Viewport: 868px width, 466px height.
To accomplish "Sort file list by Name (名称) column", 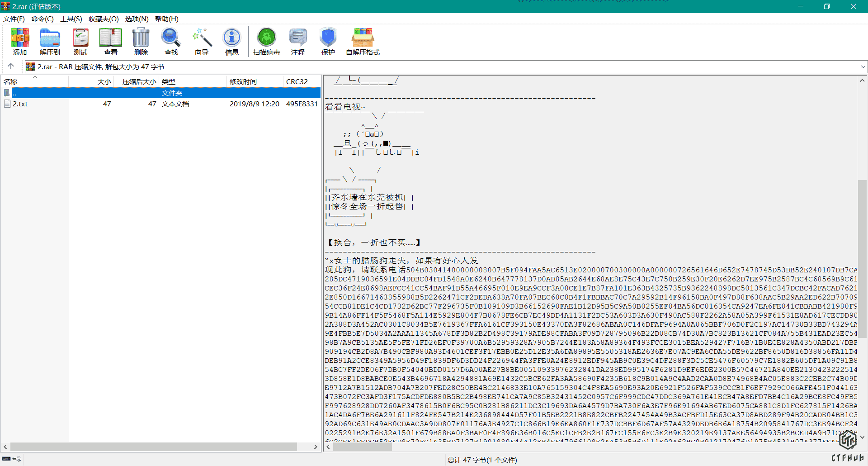I will coord(11,82).
